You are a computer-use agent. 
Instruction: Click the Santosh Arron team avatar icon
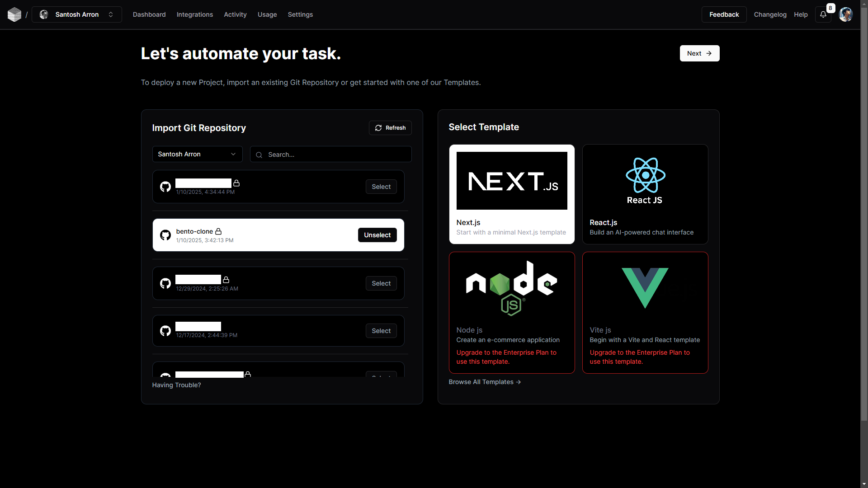pos(44,14)
